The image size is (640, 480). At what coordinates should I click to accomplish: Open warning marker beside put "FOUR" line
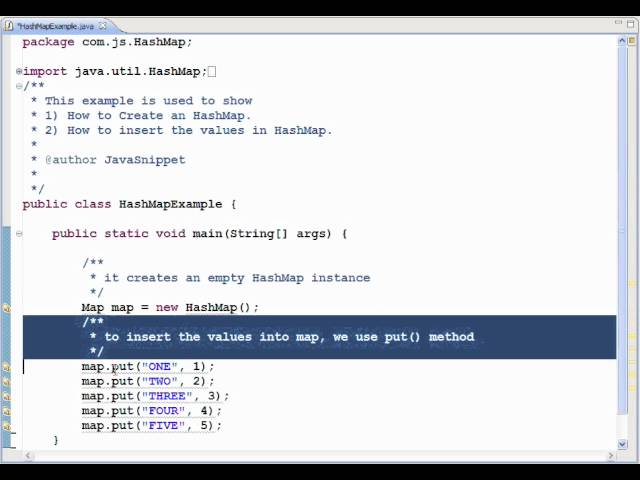click(7, 411)
